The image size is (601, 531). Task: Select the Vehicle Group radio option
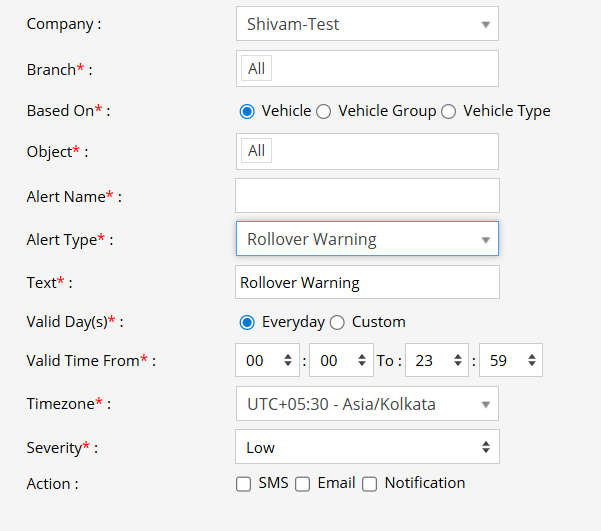(324, 111)
